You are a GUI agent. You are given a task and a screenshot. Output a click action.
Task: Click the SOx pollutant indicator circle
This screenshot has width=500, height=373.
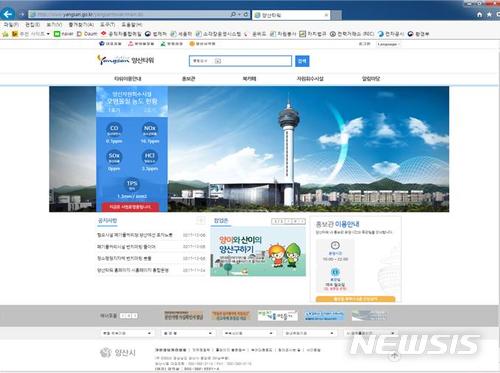(x=114, y=157)
